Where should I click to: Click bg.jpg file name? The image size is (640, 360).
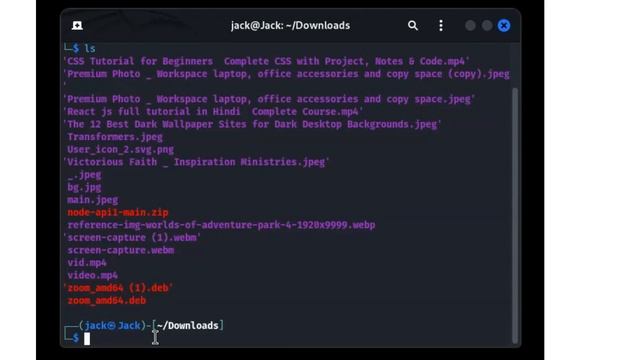click(x=84, y=187)
